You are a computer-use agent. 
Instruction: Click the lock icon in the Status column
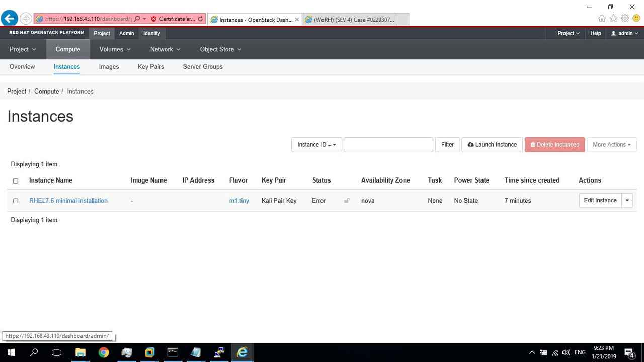tap(347, 201)
